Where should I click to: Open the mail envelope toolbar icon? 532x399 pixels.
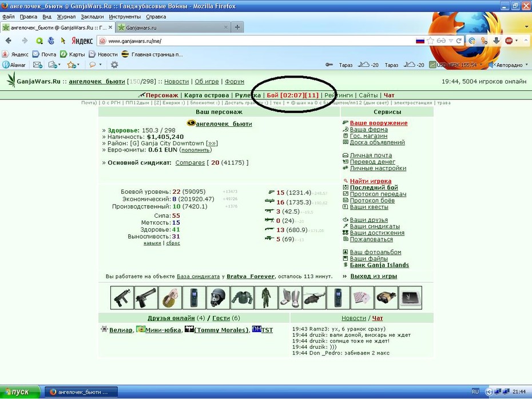pos(37,65)
